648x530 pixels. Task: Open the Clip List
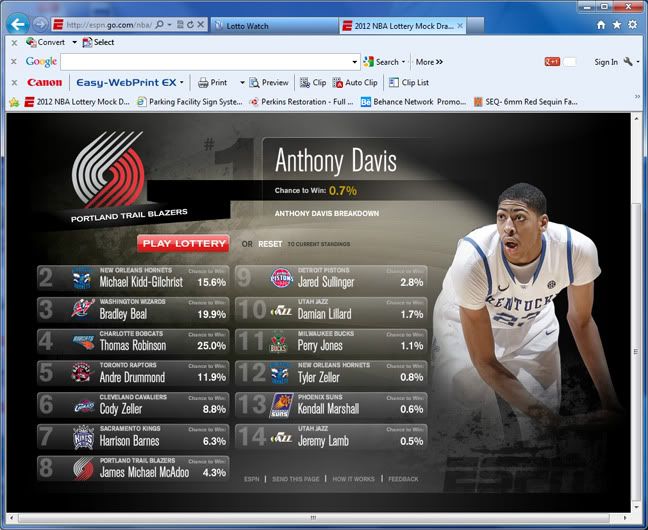click(409, 83)
